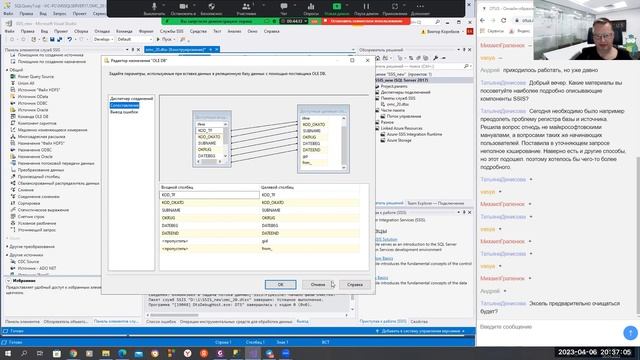The image size is (640, 360).
Task: Open the Формат menu
Action: point(146,31)
